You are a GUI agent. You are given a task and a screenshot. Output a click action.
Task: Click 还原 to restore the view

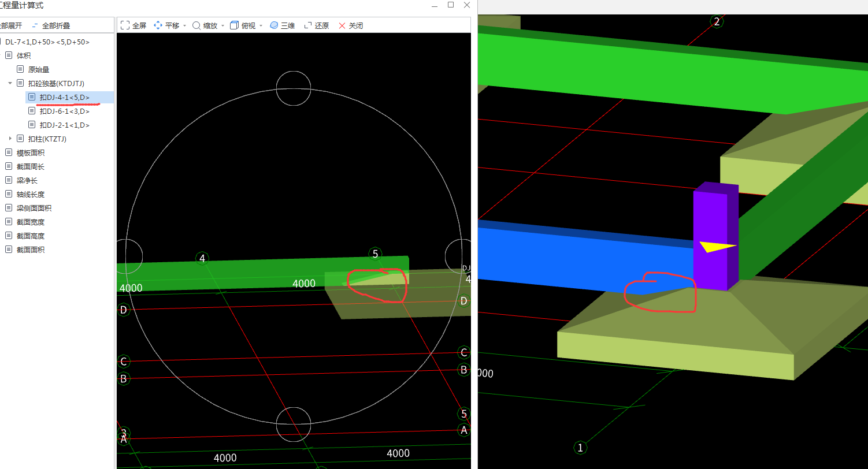[x=316, y=26]
